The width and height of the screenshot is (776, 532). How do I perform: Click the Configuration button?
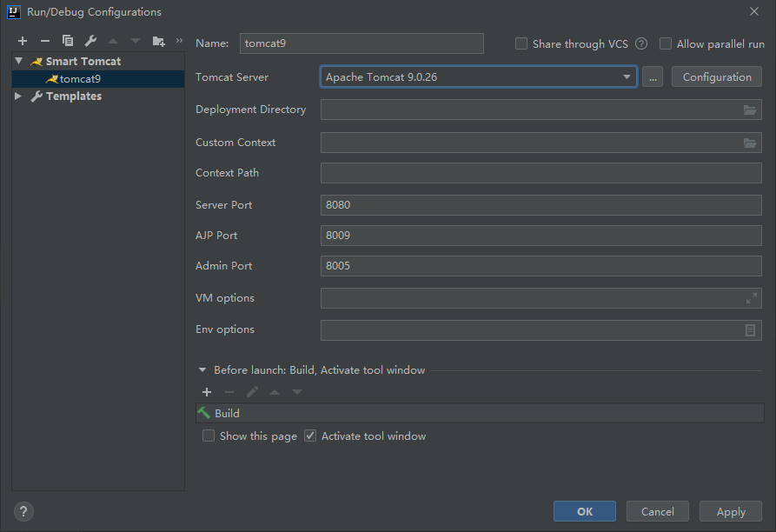(716, 76)
